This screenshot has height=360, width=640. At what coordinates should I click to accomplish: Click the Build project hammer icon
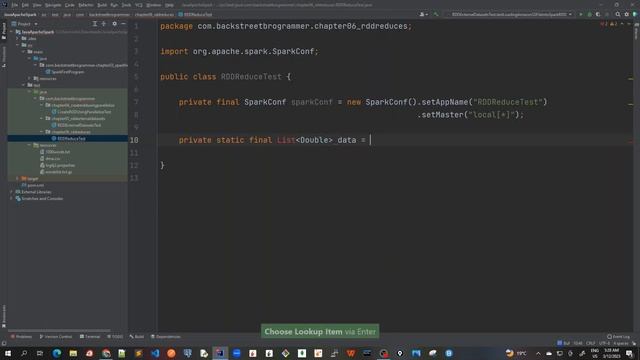(x=436, y=15)
